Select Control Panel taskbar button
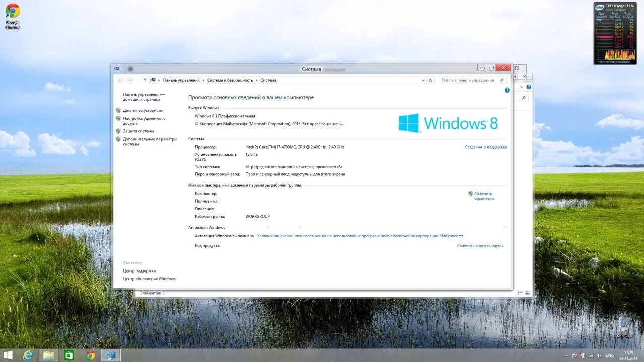The width and height of the screenshot is (644, 362). 110,355
